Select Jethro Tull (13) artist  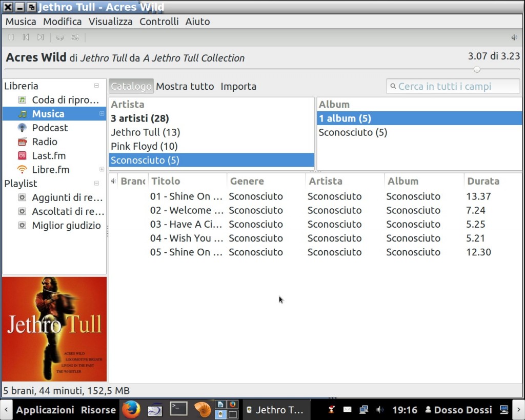tap(212, 132)
